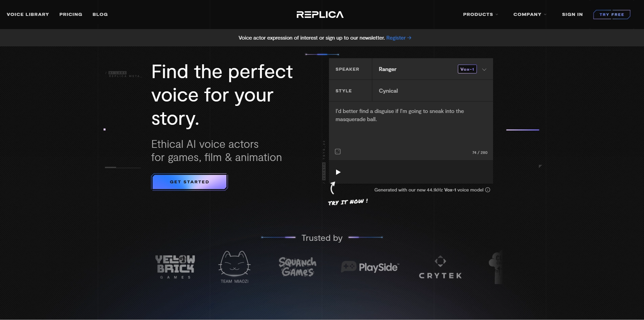Image resolution: width=644 pixels, height=320 pixels.
Task: Click the Replica logo
Action: pos(320,15)
